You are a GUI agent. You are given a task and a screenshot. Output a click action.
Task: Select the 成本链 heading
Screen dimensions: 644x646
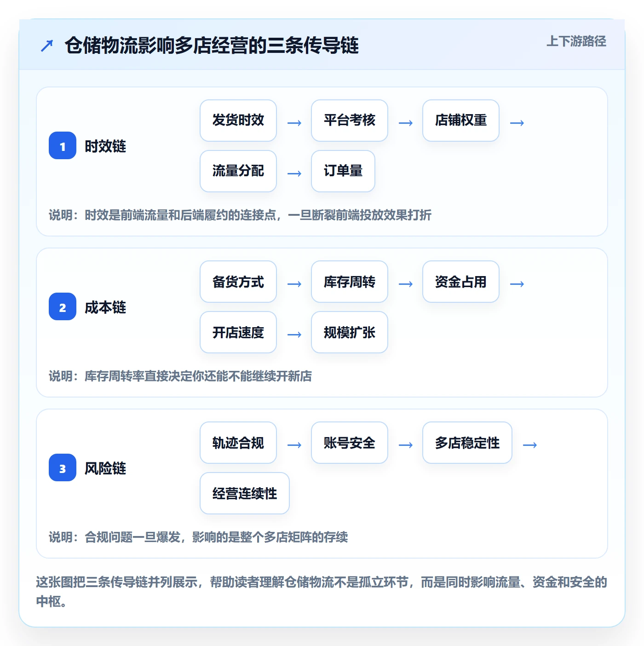[105, 307]
